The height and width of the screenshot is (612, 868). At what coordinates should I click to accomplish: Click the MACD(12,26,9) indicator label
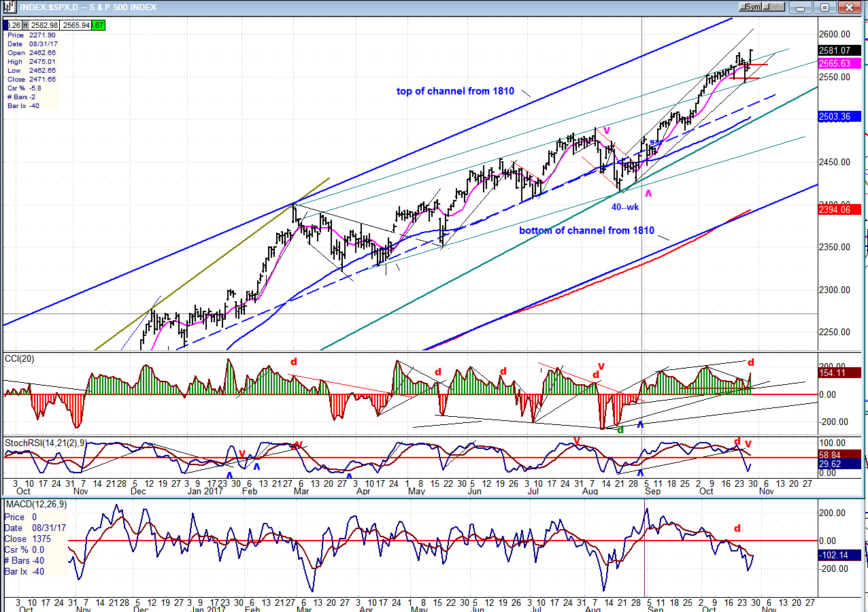pos(37,505)
